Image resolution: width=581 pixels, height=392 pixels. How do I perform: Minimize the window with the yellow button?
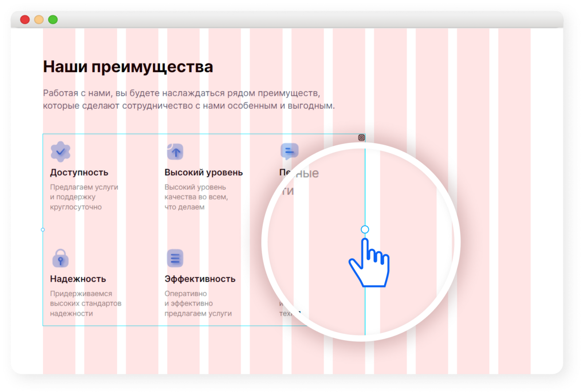(x=39, y=20)
